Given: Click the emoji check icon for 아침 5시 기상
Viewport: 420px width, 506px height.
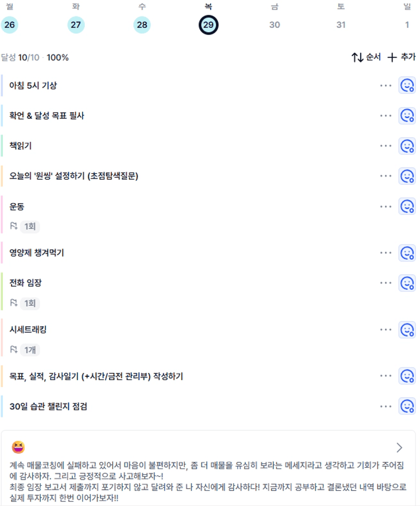Looking at the screenshot, I should coord(407,85).
